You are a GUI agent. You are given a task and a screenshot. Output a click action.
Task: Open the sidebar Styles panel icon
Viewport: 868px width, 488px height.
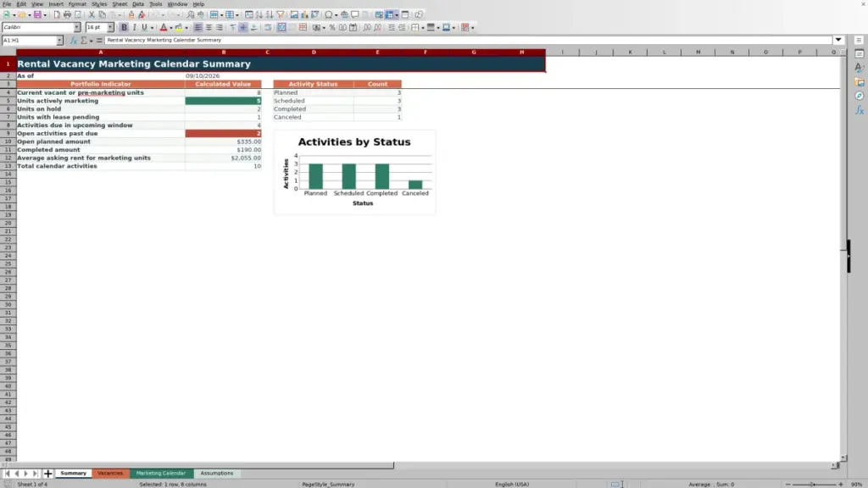click(x=860, y=68)
